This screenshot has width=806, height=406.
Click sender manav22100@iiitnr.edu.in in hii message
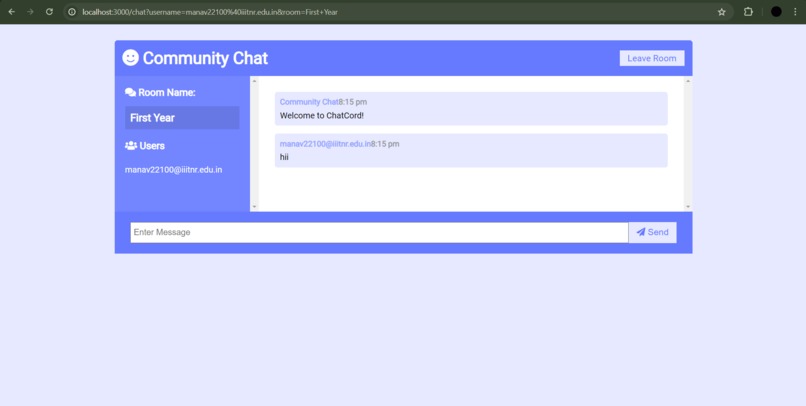[325, 144]
